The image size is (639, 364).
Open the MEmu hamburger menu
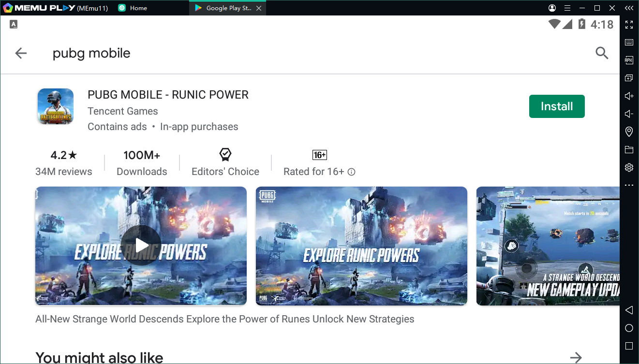[x=567, y=8]
